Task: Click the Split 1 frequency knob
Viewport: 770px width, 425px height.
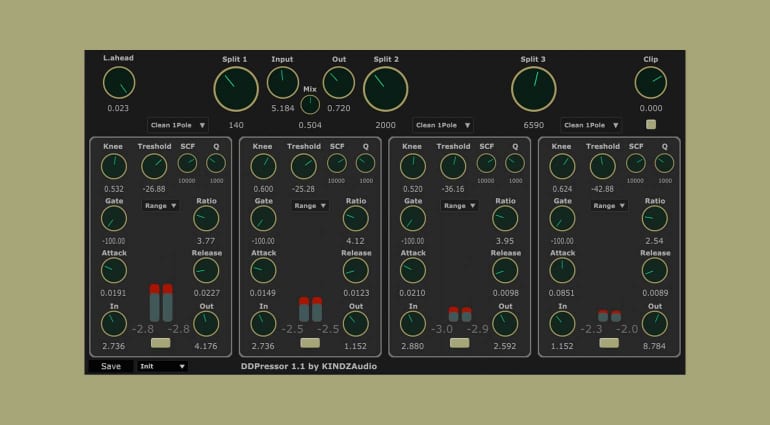Action: click(236, 89)
